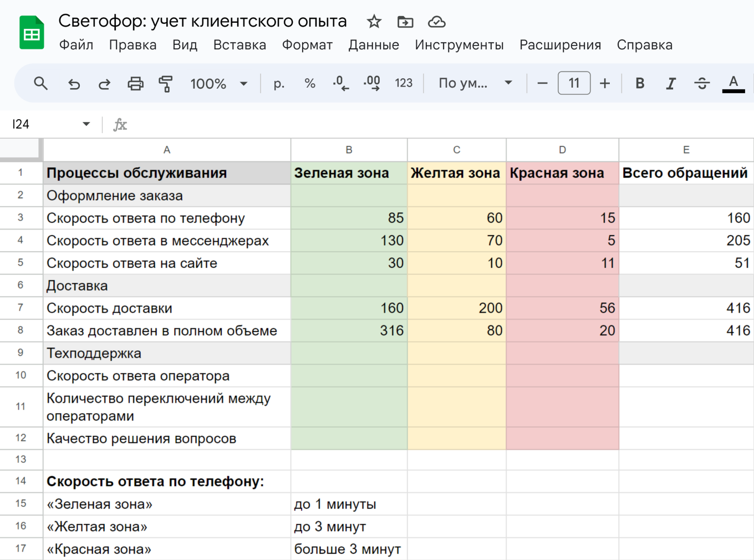The height and width of the screenshot is (560, 754).
Task: Apply strikethrough formatting
Action: tap(702, 83)
